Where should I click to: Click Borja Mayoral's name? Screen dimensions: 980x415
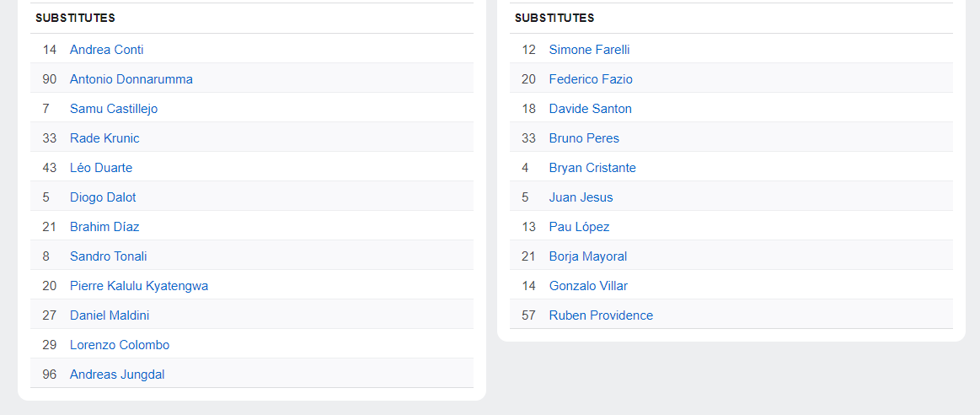click(x=587, y=256)
